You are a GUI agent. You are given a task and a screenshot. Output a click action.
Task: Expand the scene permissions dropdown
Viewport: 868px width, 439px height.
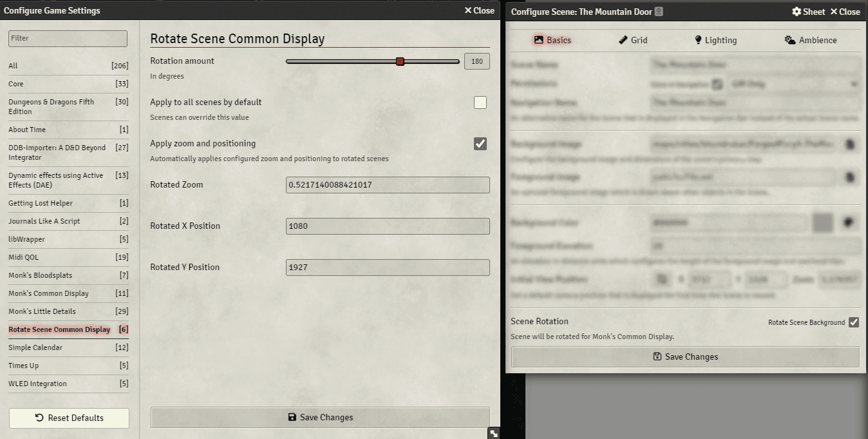(x=795, y=84)
